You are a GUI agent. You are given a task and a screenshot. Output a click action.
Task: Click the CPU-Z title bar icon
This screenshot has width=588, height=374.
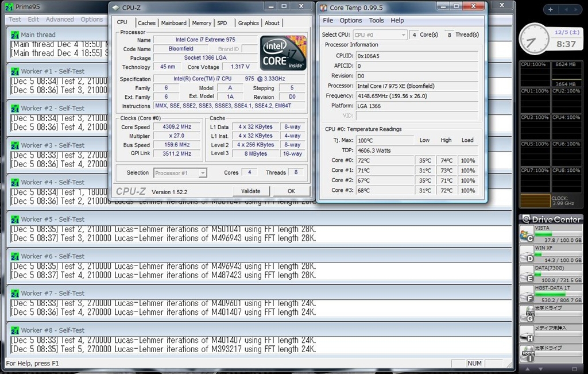(x=116, y=8)
